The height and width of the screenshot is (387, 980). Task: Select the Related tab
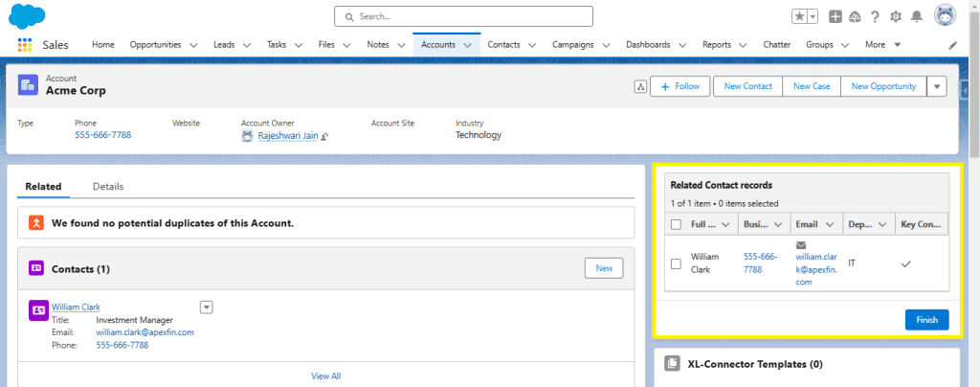(43, 186)
